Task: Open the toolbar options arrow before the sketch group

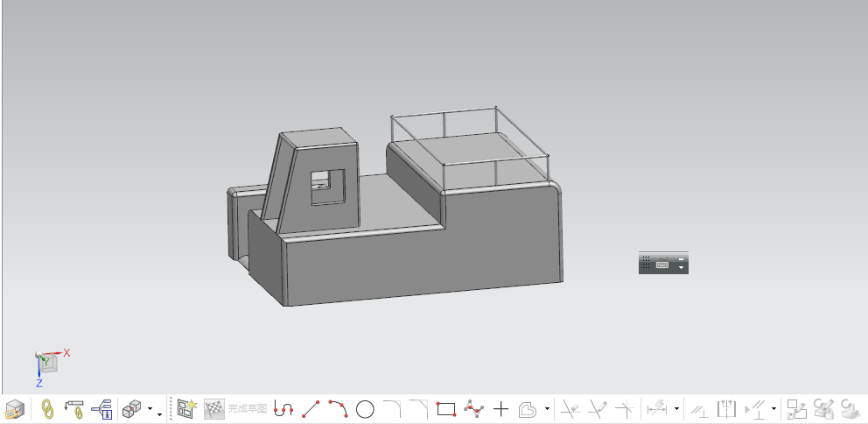Action: [160, 414]
